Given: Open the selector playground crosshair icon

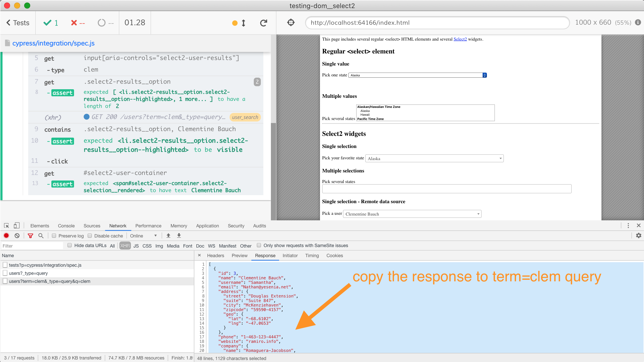Looking at the screenshot, I should pyautogui.click(x=291, y=23).
